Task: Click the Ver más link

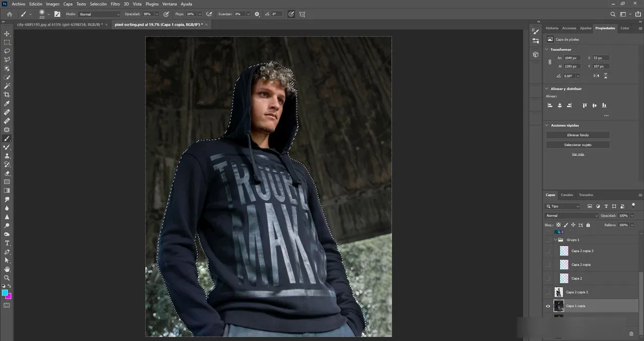Action: pyautogui.click(x=578, y=154)
